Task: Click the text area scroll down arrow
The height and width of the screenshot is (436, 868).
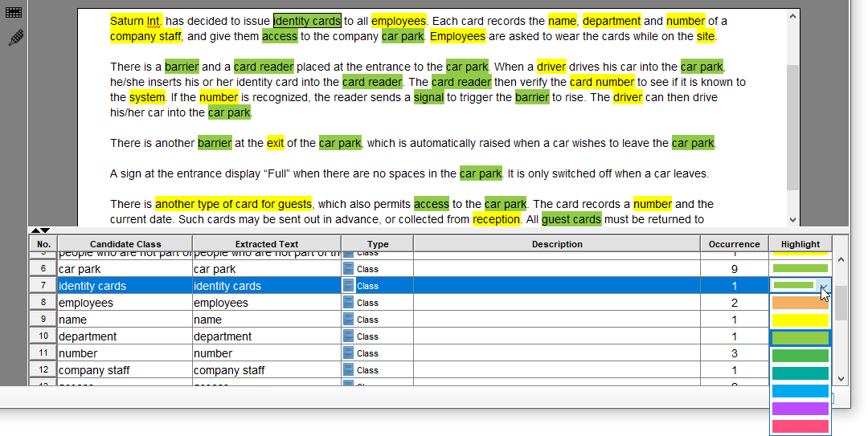Action: click(792, 220)
